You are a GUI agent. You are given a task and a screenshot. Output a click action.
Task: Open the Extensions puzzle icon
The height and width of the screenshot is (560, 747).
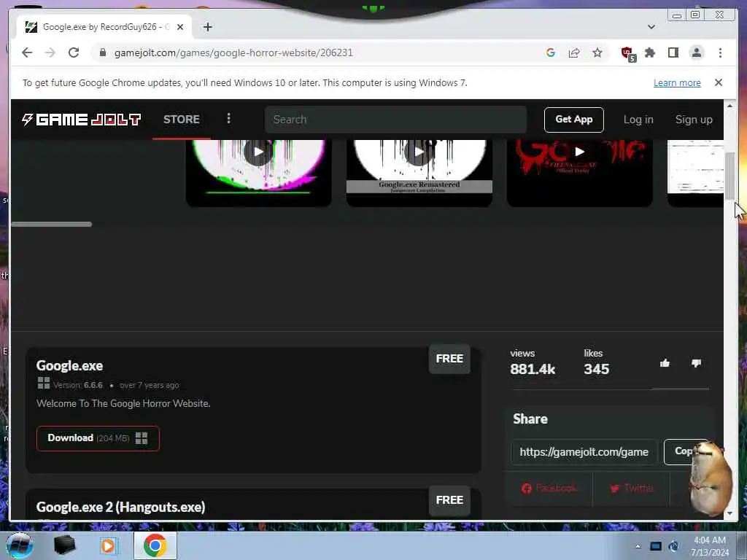[x=650, y=52]
